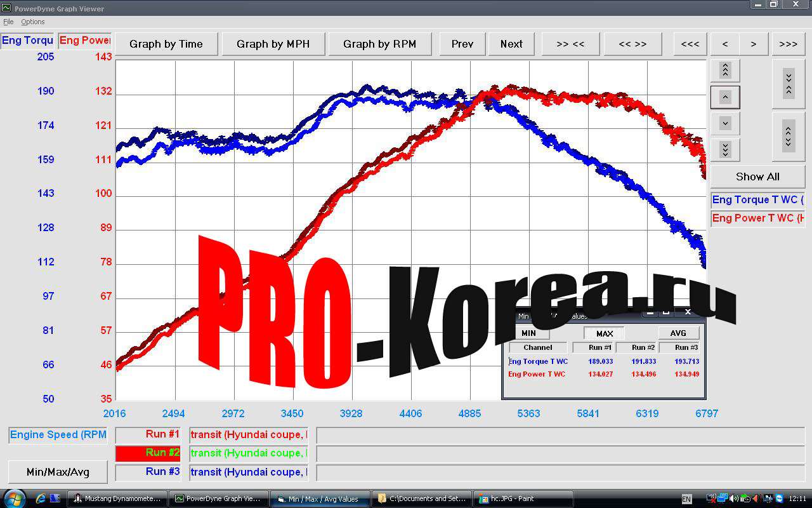
Task: Click Run #3 transit (Hyundai coupe) description
Action: pos(248,472)
